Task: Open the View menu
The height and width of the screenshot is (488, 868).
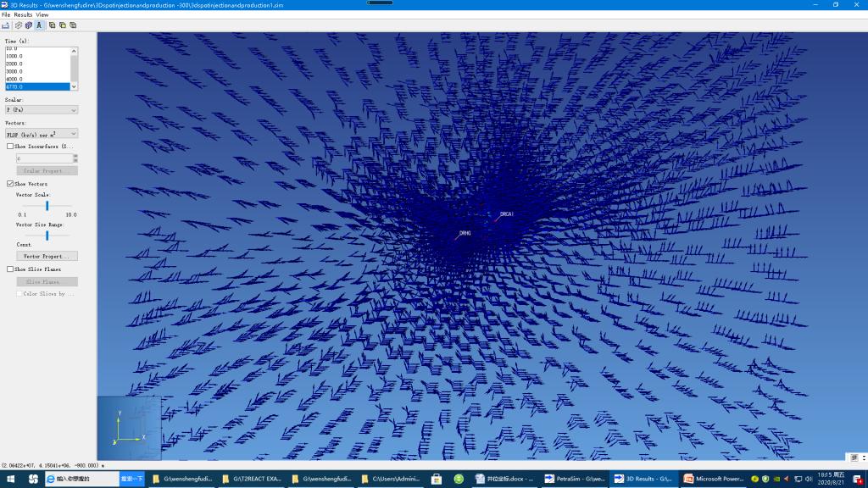Action: click(42, 14)
